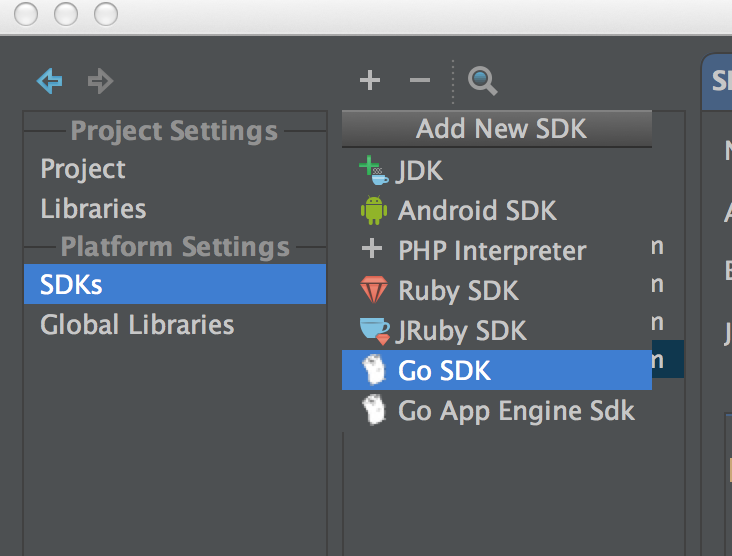Click the green Android robot icon
This screenshot has height=556, width=732.
tap(373, 210)
